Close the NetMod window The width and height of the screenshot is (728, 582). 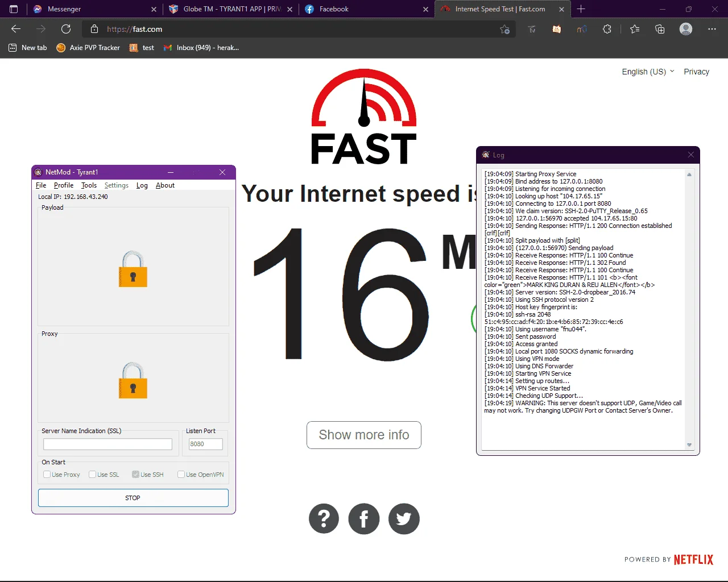click(222, 172)
